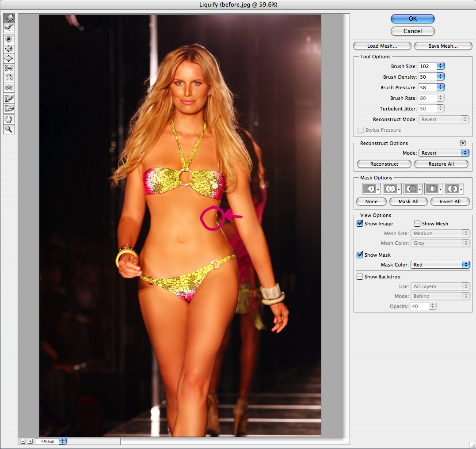
Task: Click the backdrop Opacity value field
Action: (x=420, y=306)
